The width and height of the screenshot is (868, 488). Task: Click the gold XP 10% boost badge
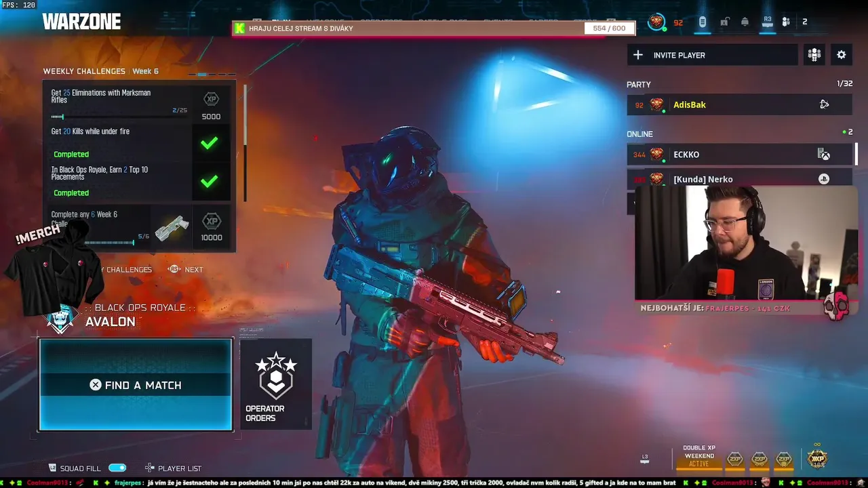818,457
